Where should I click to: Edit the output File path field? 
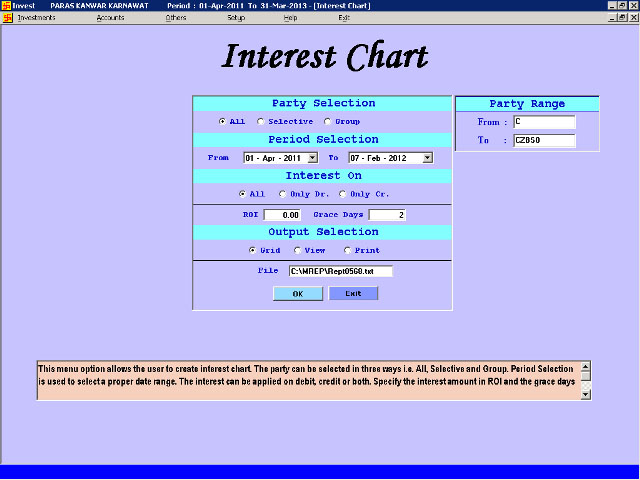pos(340,271)
